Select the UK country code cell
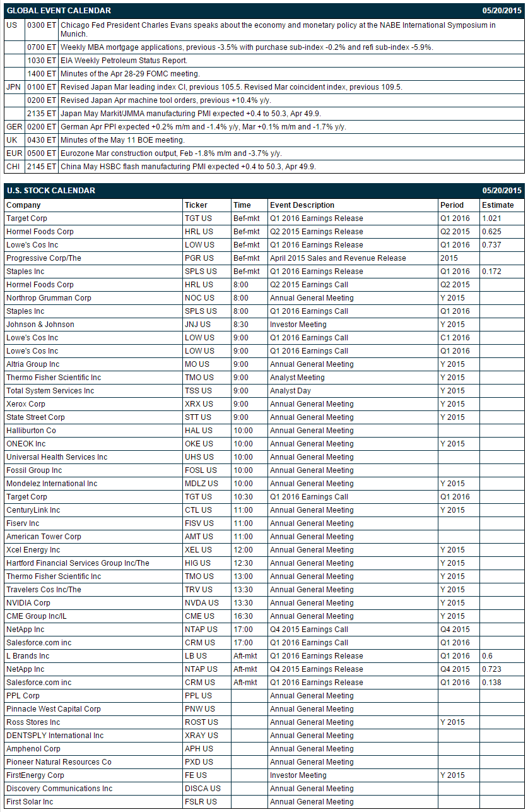Viewport: 528px width, 812px height. 15,140
